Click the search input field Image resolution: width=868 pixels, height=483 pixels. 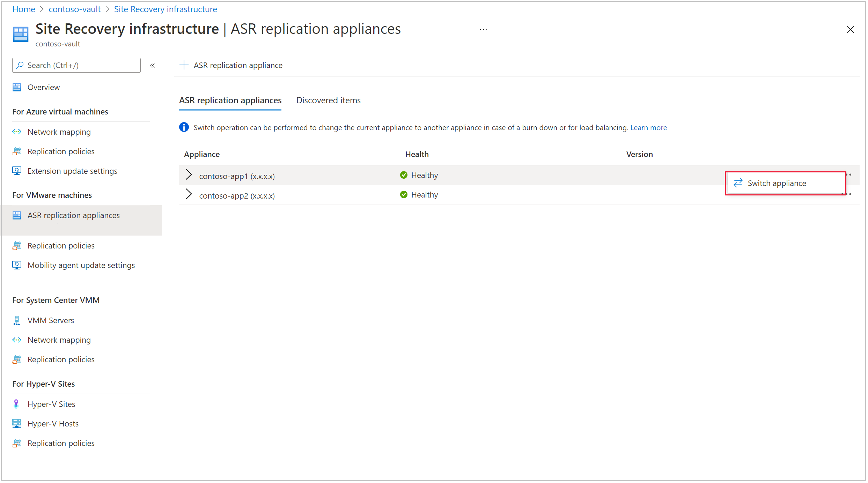tap(75, 65)
